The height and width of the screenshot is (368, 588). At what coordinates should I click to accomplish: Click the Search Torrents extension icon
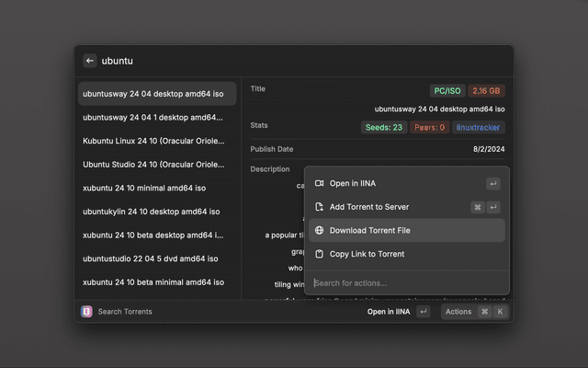86,312
